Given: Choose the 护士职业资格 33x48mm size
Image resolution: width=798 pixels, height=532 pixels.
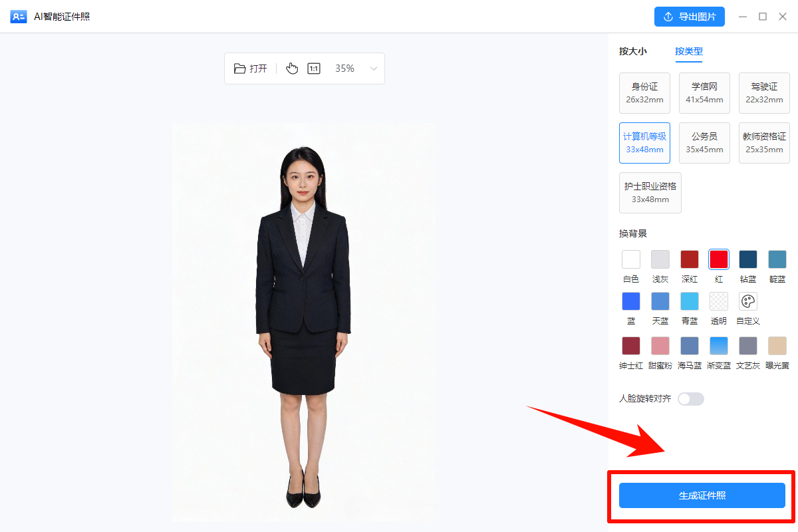Looking at the screenshot, I should pyautogui.click(x=650, y=192).
